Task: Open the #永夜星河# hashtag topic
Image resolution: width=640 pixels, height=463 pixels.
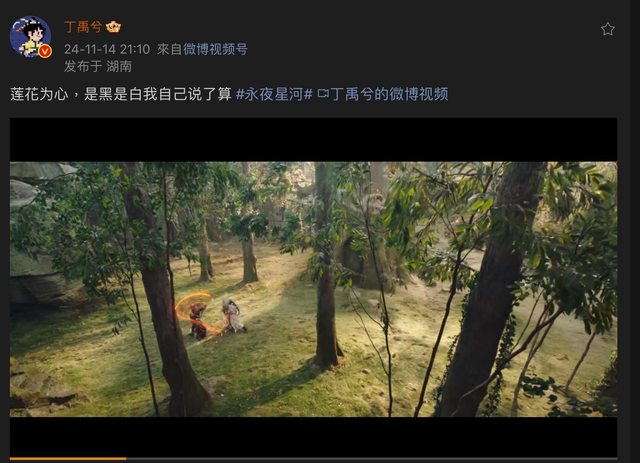Action: coord(274,94)
